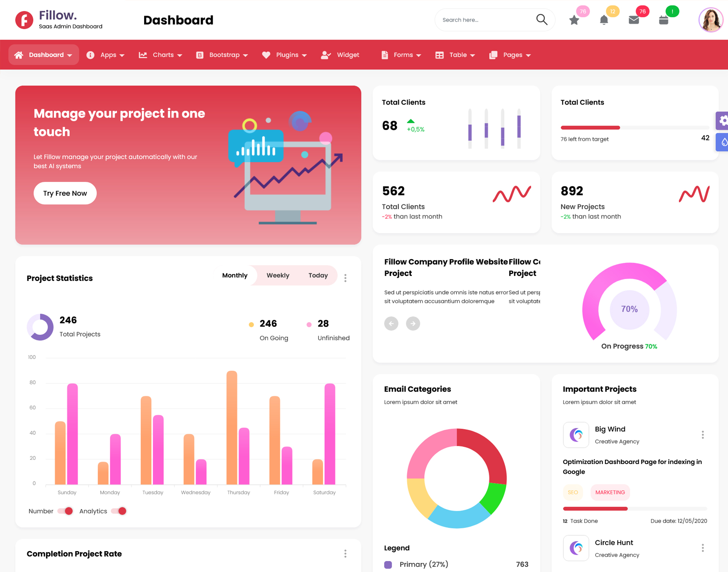This screenshot has height=572, width=728.
Task: Open the envelope messages icon
Action: [x=634, y=20]
